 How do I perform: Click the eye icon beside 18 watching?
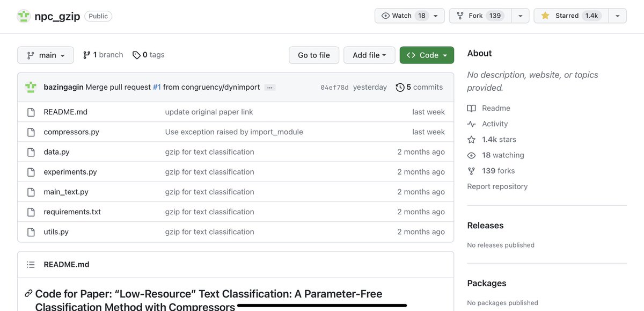pos(471,155)
